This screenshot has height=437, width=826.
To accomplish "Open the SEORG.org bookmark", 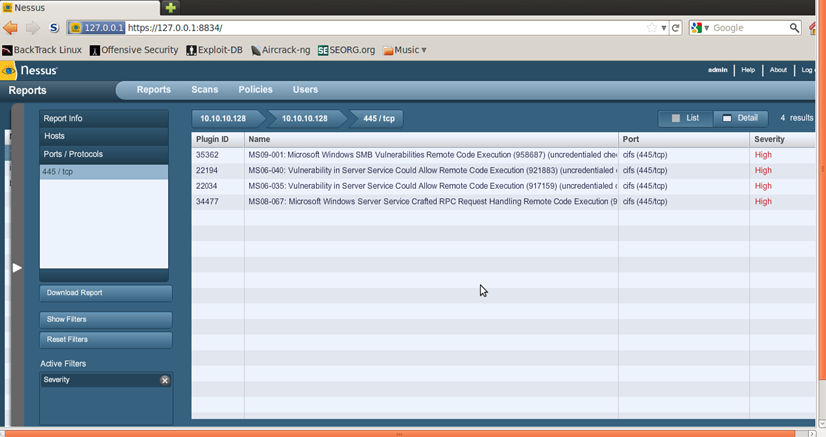I will [x=347, y=50].
